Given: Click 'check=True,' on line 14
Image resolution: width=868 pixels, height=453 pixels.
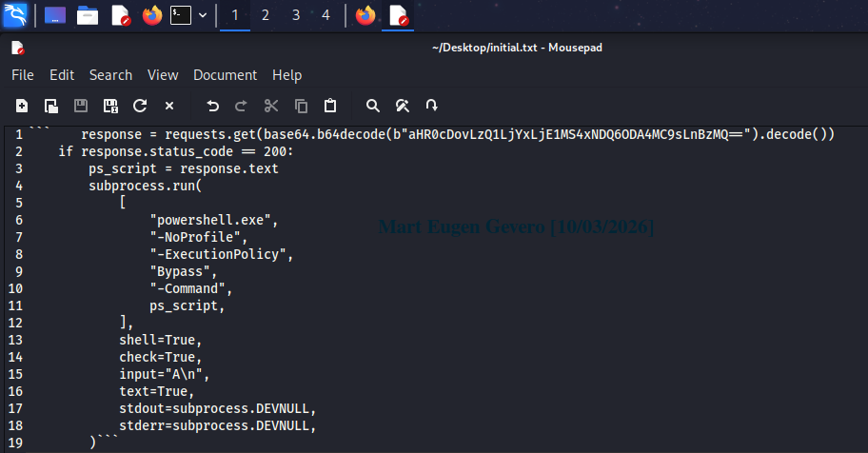Looking at the screenshot, I should pos(161,357).
